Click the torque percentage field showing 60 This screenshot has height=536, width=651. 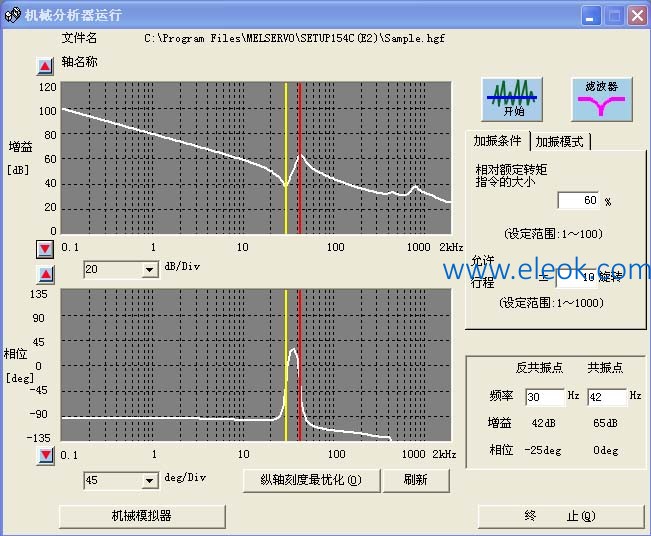coord(578,201)
